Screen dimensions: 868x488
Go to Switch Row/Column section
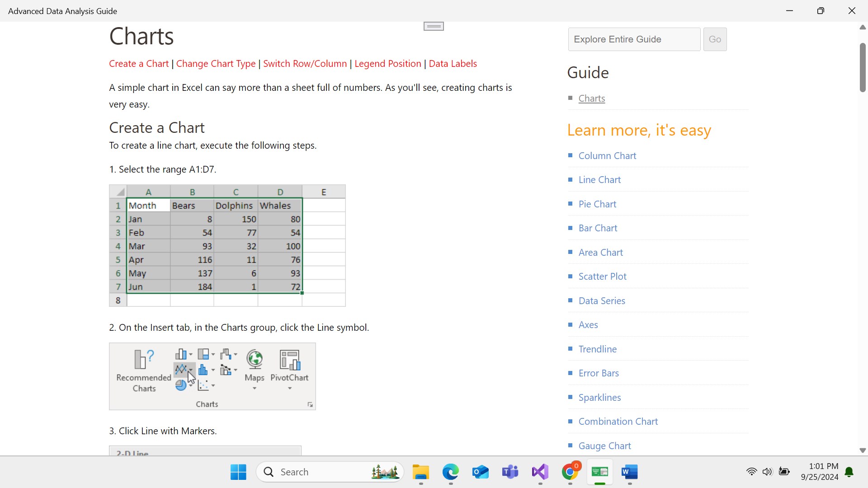[x=305, y=64]
